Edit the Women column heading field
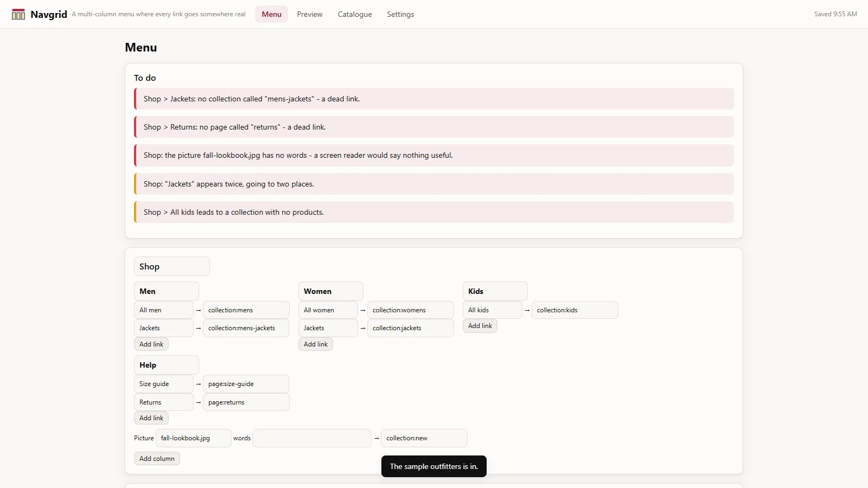 click(330, 291)
